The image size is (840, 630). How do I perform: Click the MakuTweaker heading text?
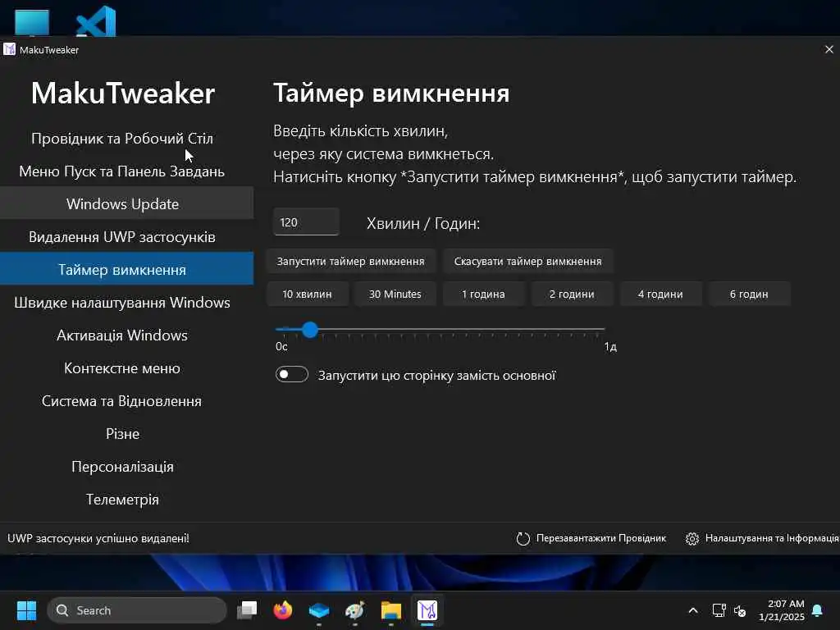[x=123, y=94]
